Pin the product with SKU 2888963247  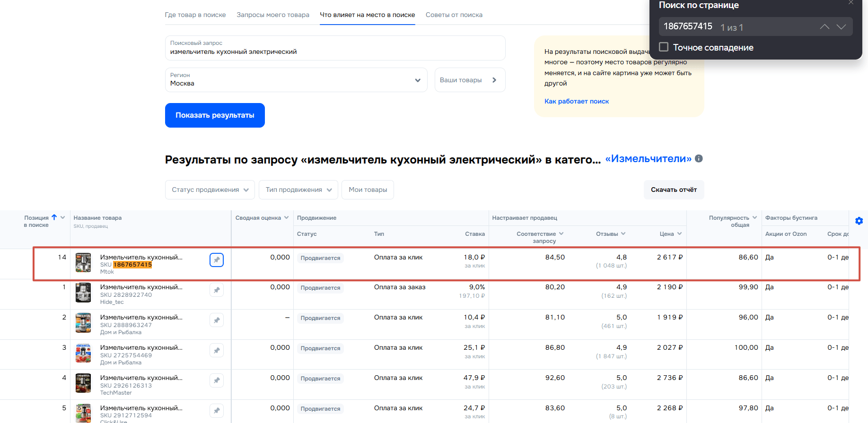pos(217,320)
